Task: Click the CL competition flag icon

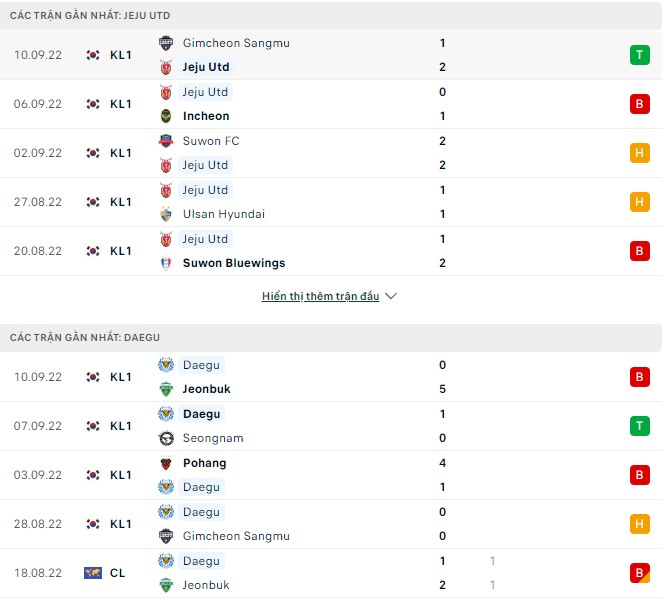Action: coord(93,573)
